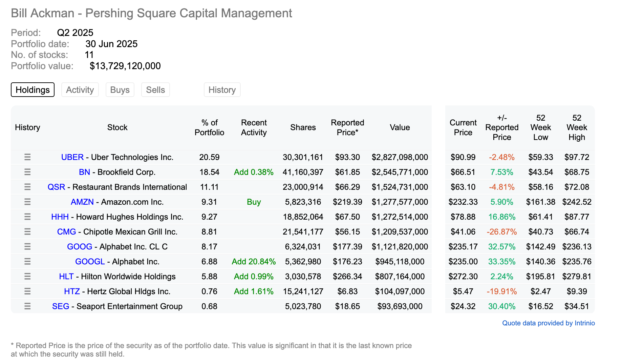This screenshot has height=364, width=644.
Task: Open the GOOGL ticker link
Action: pyautogui.click(x=90, y=262)
